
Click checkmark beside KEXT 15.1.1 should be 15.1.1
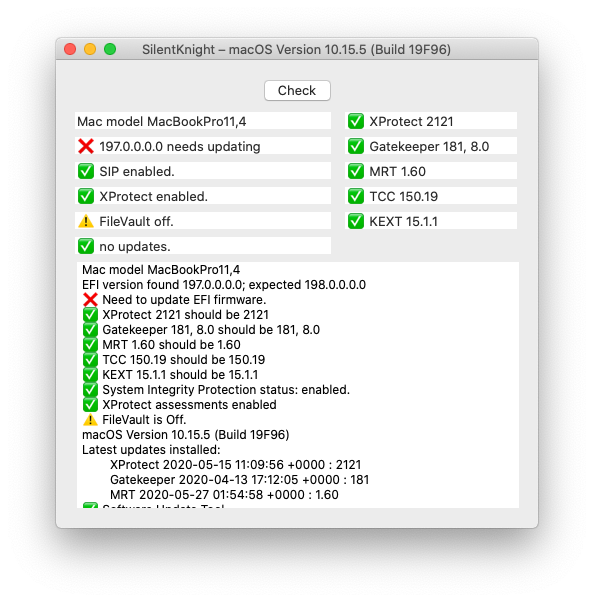click(x=90, y=374)
